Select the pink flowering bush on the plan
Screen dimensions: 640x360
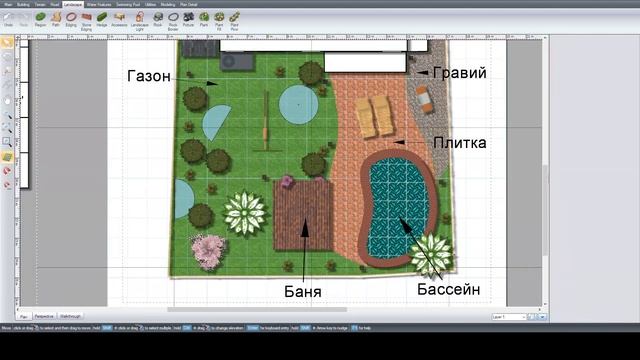pos(209,251)
